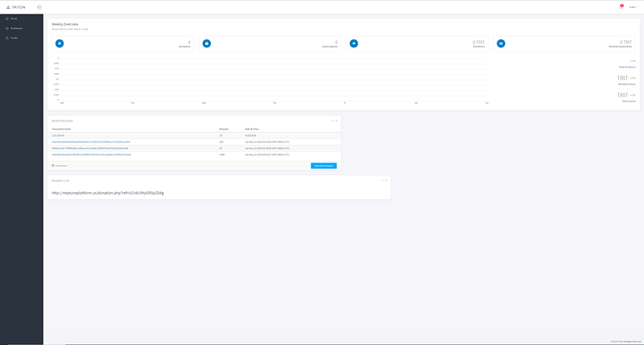Close the Donation Link panel
This screenshot has height=345, width=644.
coord(386,180)
